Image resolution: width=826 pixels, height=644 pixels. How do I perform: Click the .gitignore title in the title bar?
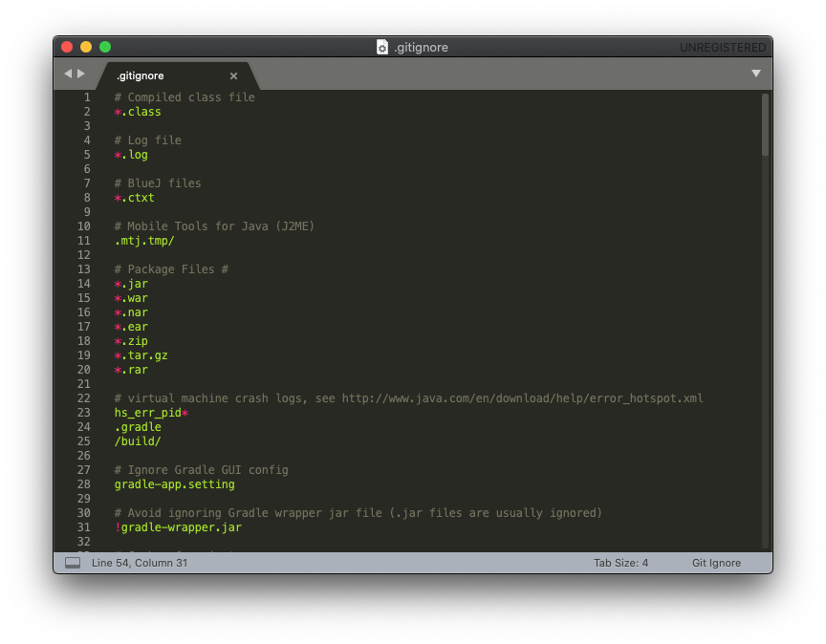pyautogui.click(x=421, y=48)
